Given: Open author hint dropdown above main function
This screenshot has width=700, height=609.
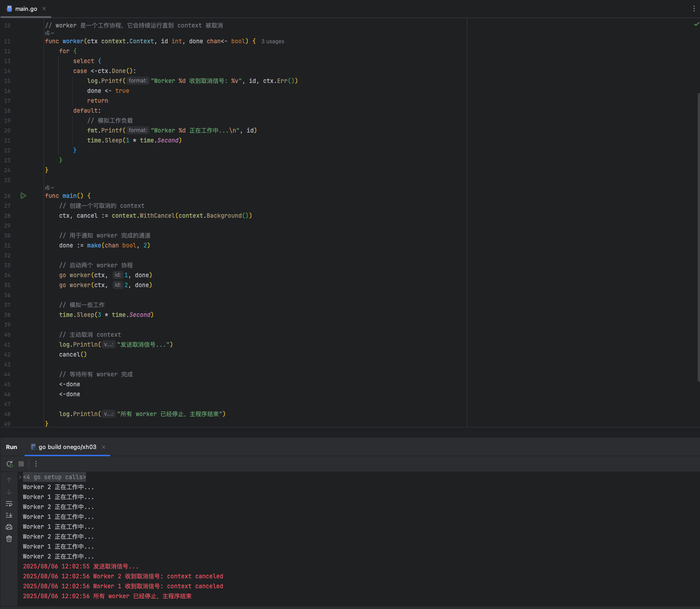Looking at the screenshot, I should (x=50, y=188).
